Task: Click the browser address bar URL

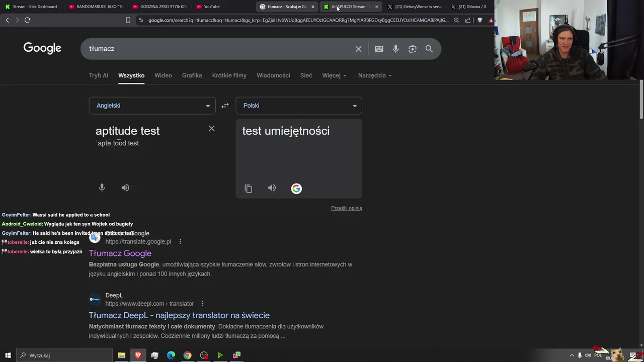Action: point(298,20)
